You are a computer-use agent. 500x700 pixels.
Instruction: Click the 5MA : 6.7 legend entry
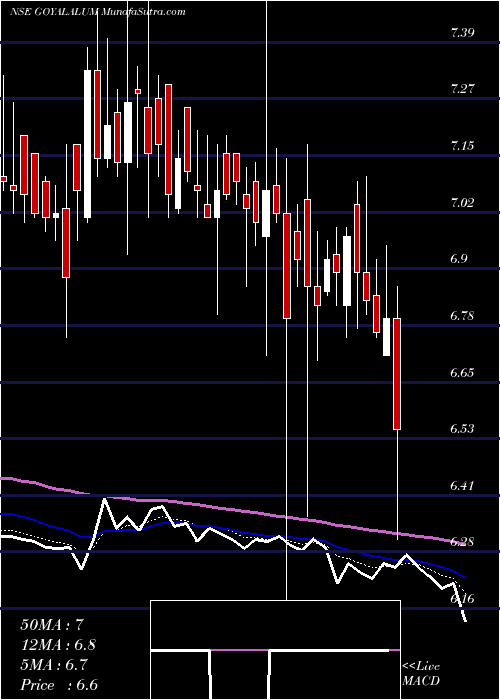coord(54,665)
